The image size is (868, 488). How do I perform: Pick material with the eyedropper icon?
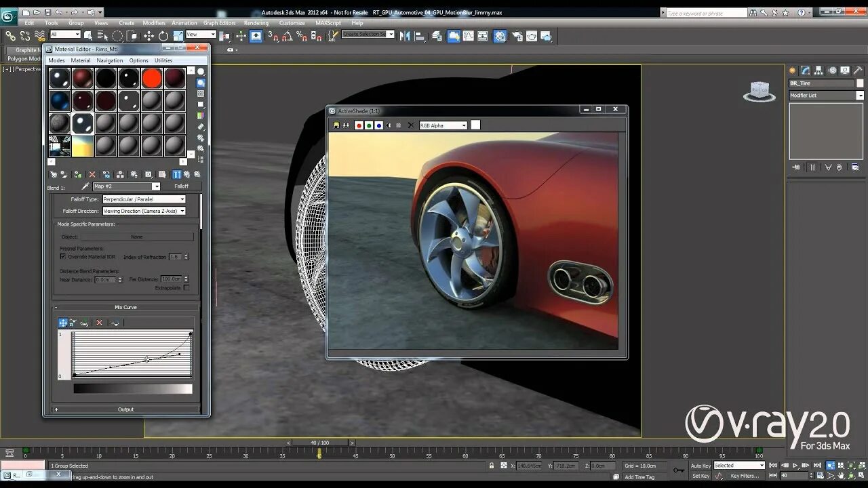point(85,186)
